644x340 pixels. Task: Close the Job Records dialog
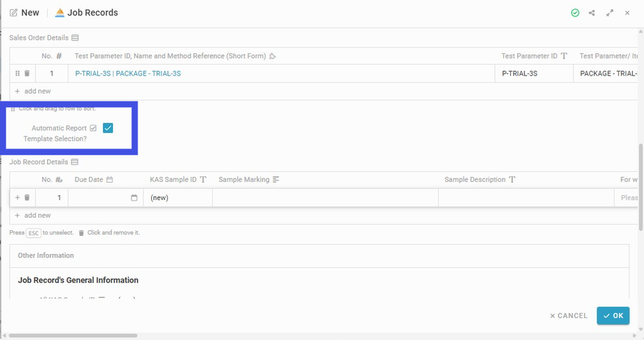627,13
